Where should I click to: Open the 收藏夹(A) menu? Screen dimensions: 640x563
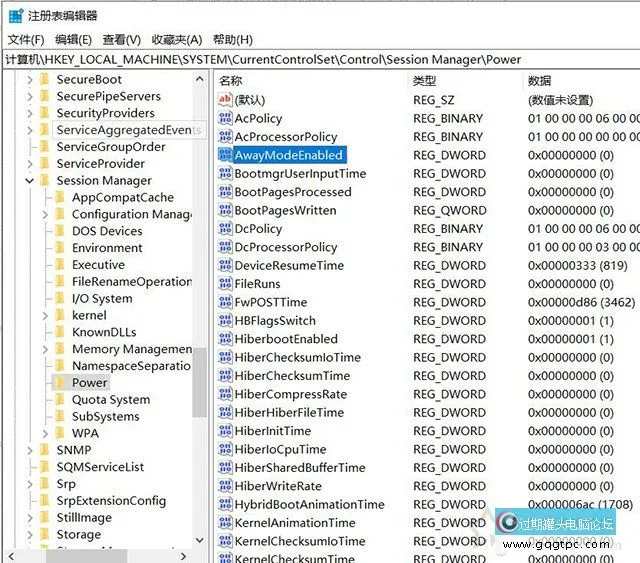177,40
